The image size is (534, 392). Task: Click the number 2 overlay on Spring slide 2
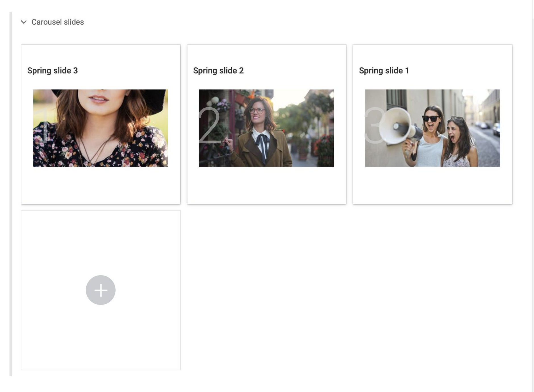[x=209, y=126]
